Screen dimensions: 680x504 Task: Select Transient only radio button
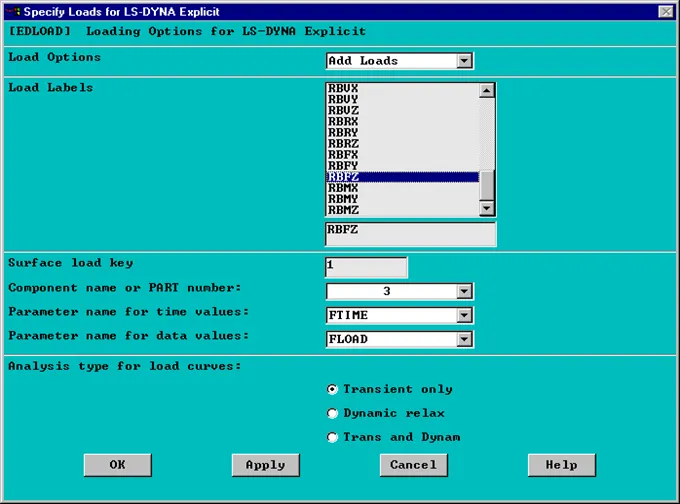[x=332, y=389]
